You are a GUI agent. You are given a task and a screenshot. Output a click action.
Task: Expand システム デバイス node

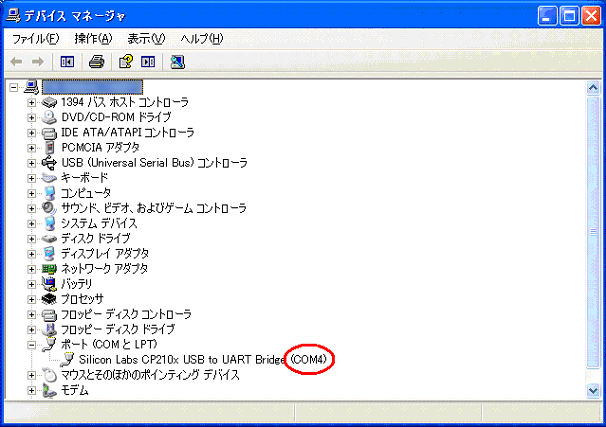click(32, 224)
